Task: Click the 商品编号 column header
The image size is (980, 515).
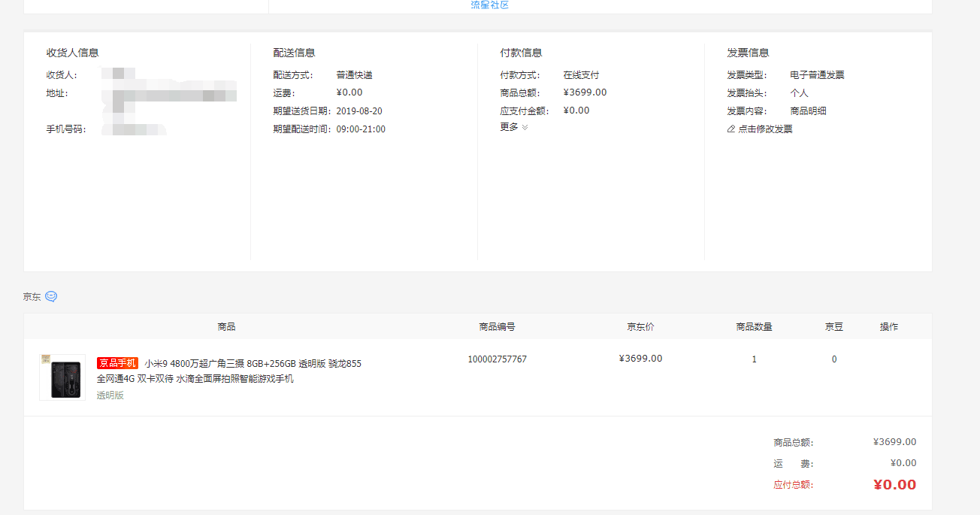Action: (x=498, y=327)
